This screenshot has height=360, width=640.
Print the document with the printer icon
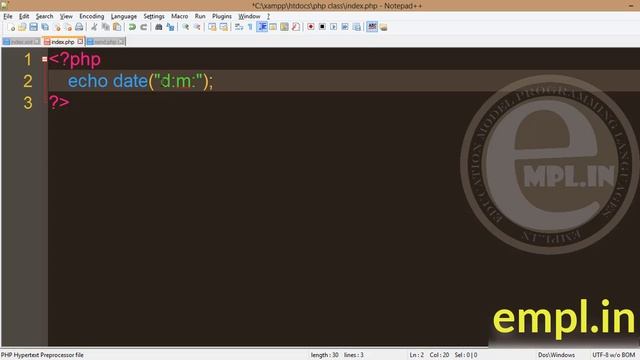click(79, 27)
